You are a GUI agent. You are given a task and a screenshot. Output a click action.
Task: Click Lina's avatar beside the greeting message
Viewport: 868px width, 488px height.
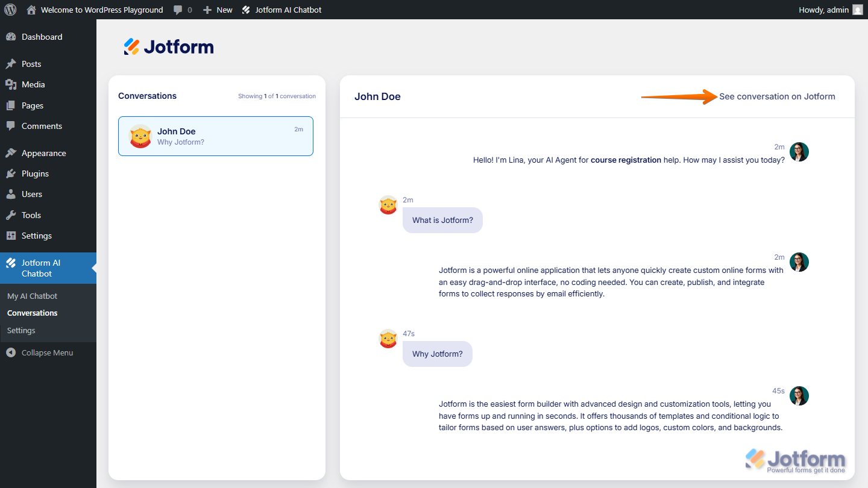[799, 152]
